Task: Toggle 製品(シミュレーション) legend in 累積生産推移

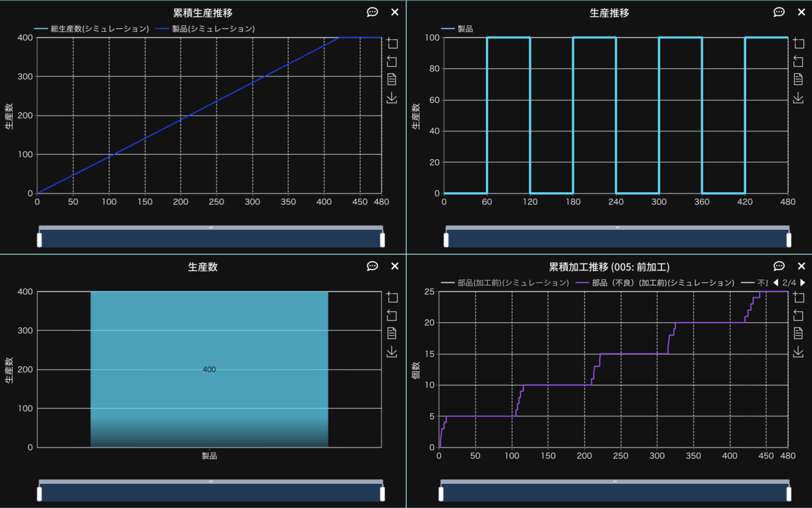Action: [206, 29]
